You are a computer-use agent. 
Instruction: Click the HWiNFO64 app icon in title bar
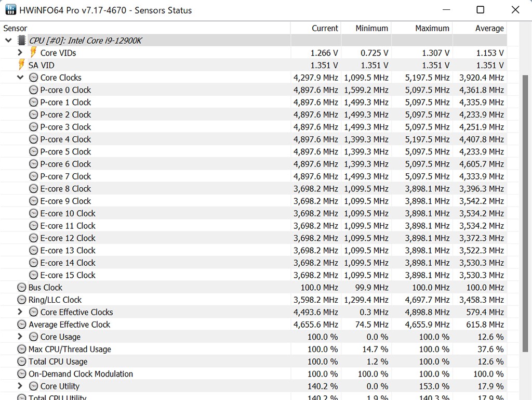(x=10, y=10)
